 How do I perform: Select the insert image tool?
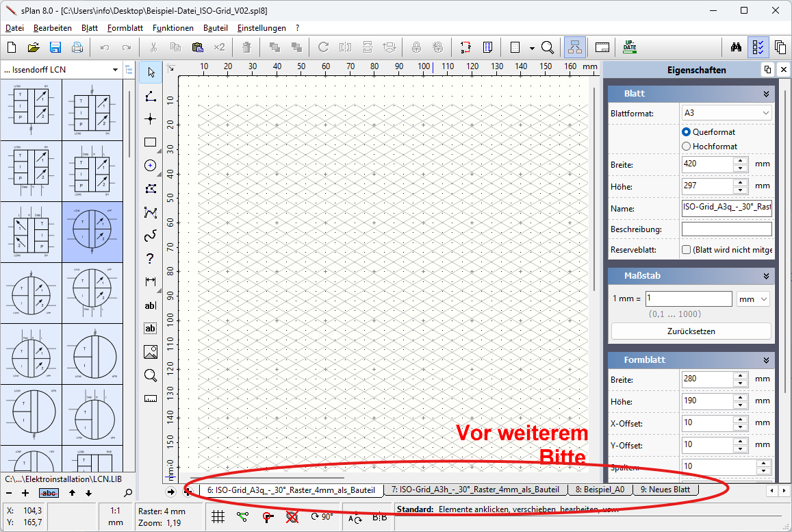(151, 352)
